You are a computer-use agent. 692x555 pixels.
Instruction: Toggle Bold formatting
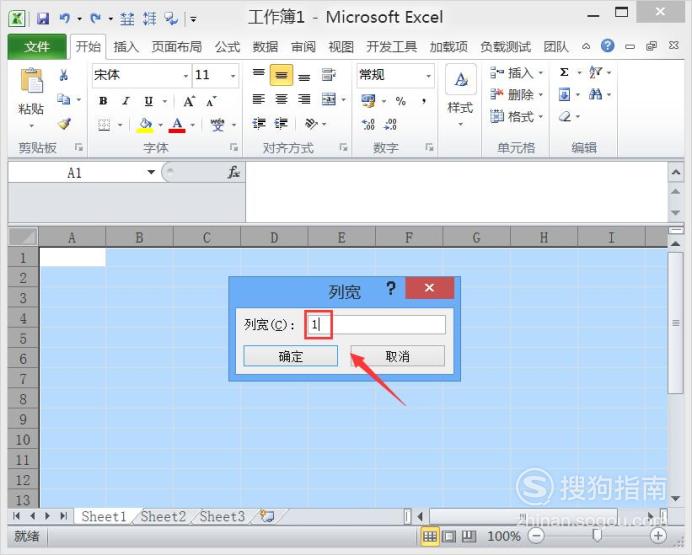click(x=103, y=101)
